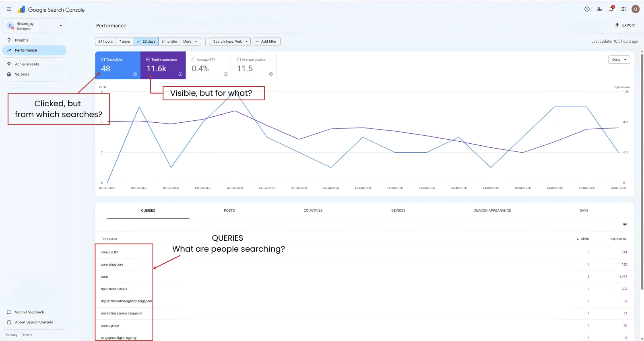Open the Privacy link
This screenshot has height=341, width=644.
[x=12, y=335]
